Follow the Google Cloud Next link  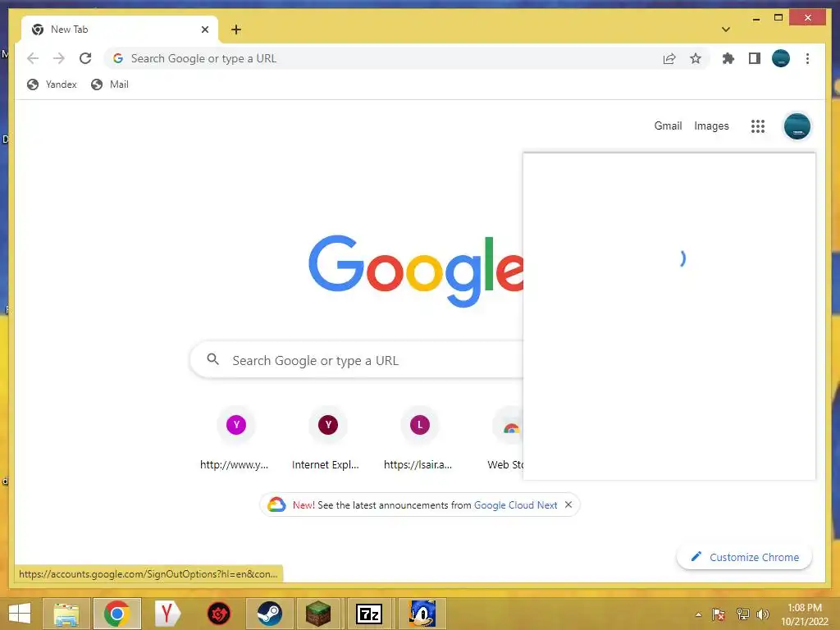515,505
